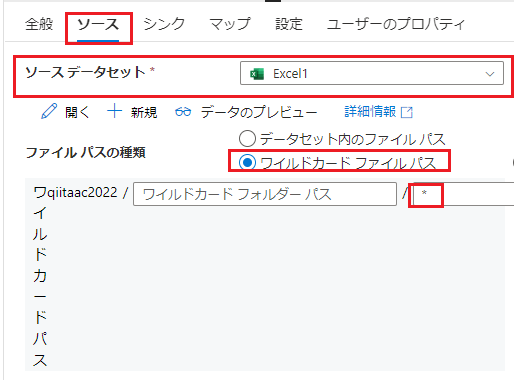The height and width of the screenshot is (380, 514).
Task: Select the ソース tab
Action: click(x=98, y=25)
